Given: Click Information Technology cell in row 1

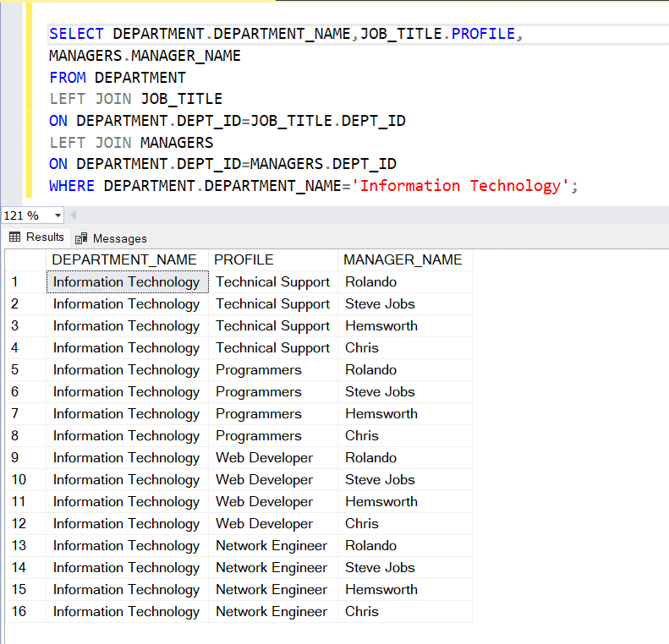Looking at the screenshot, I should (127, 281).
